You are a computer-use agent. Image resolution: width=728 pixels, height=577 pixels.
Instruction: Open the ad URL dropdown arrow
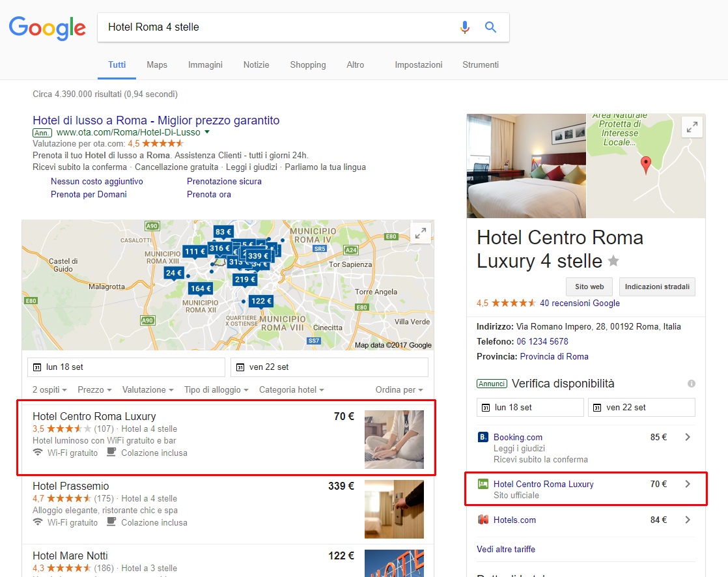(x=207, y=132)
